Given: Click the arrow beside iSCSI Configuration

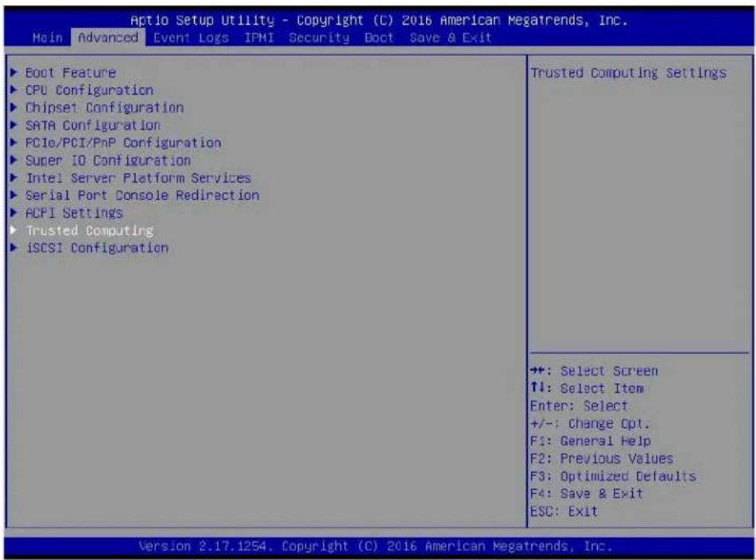Looking at the screenshot, I should point(14,247).
